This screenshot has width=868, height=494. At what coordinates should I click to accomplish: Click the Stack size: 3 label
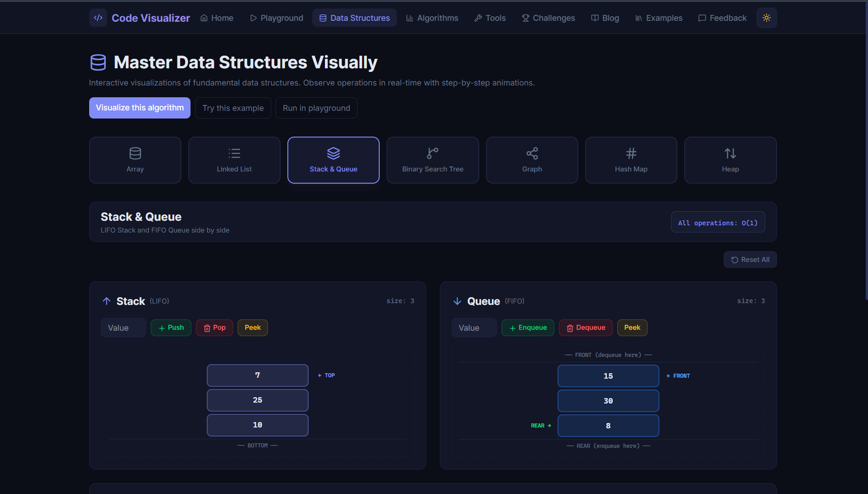400,301
